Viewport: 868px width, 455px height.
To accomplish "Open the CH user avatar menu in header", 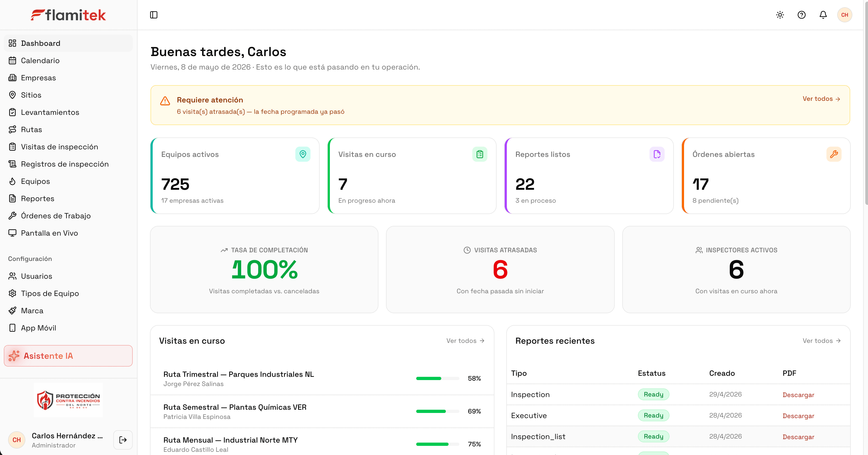I will coord(845,15).
